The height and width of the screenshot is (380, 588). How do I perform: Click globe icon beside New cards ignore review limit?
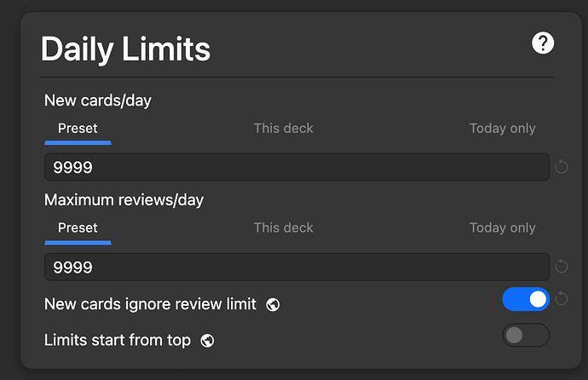(x=273, y=304)
